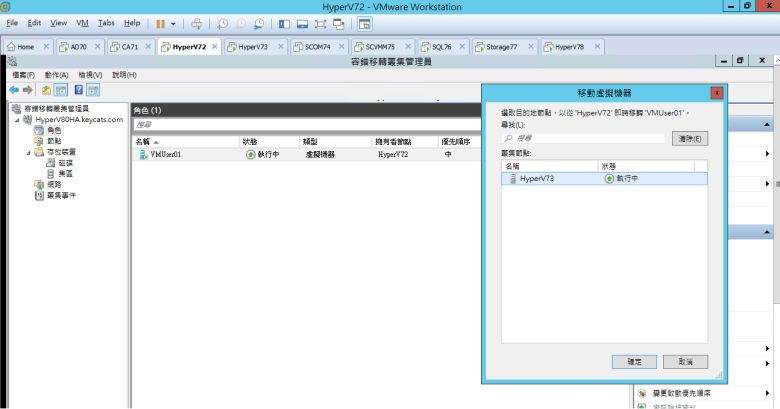Click the 確定 button in the dialog
Image resolution: width=780 pixels, height=409 pixels.
coord(633,361)
